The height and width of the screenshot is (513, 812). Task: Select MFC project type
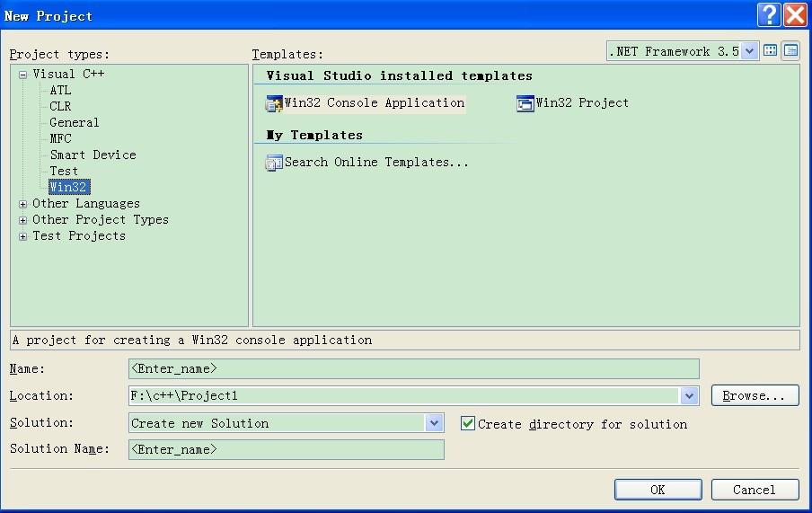tap(60, 139)
